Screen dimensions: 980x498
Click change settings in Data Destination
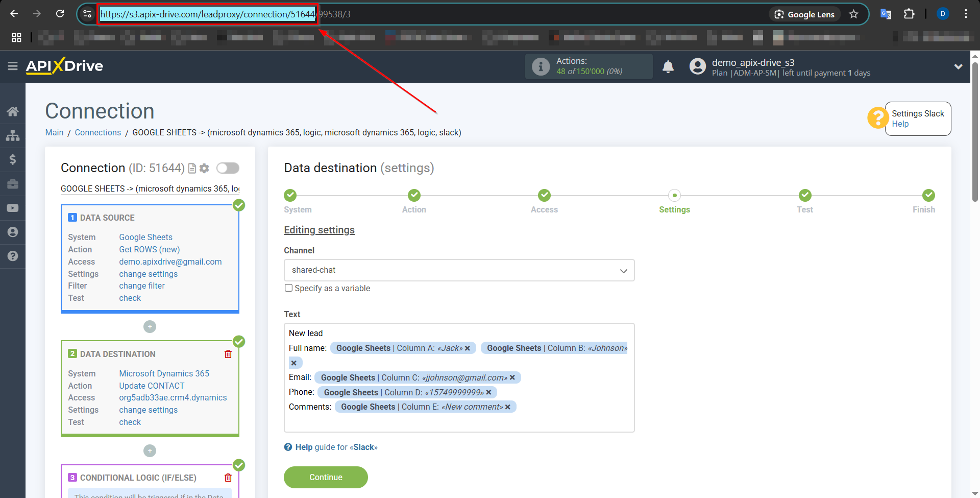pos(149,410)
